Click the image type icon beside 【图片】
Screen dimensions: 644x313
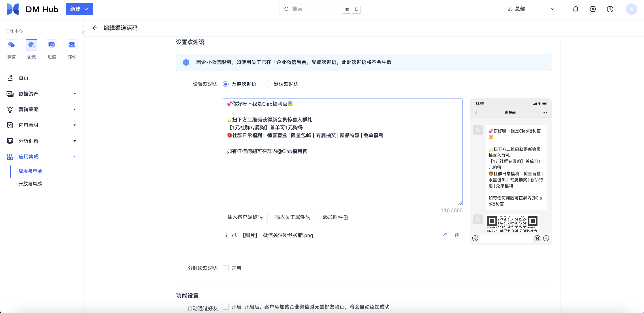click(x=234, y=235)
